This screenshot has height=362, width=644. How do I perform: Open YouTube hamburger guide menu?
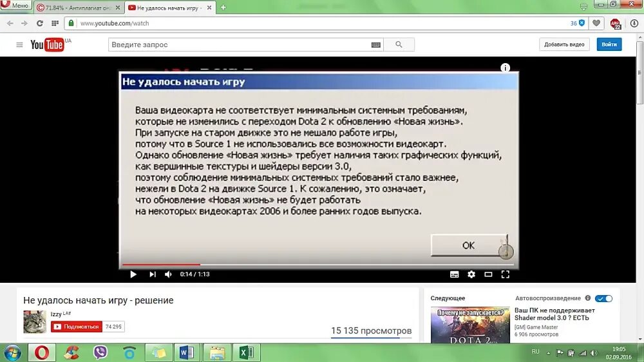(19, 44)
